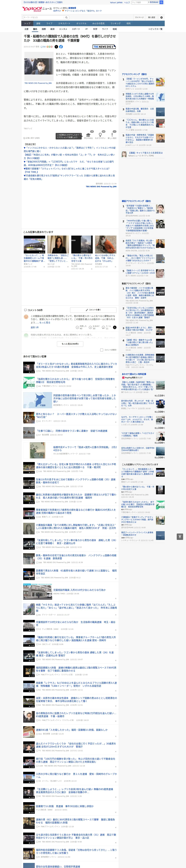186x868 pixels.
Task: Expand first comment with もっと見る link
Action: pos(45,322)
